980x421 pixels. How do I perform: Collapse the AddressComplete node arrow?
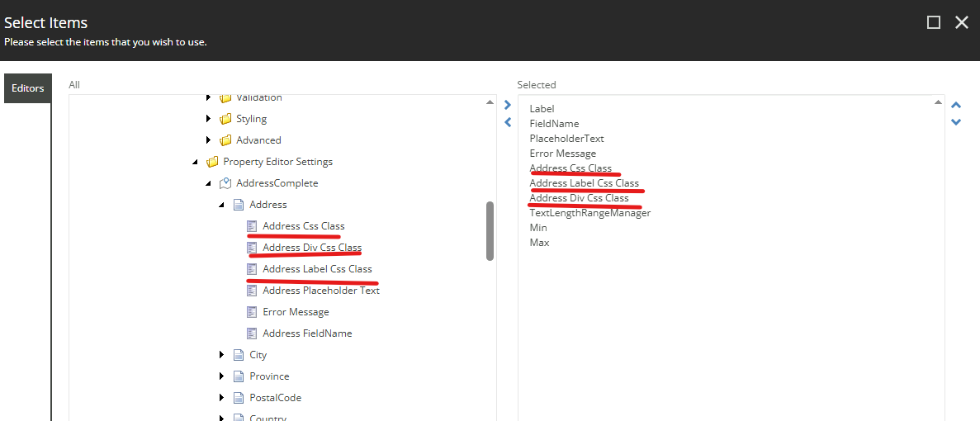click(x=208, y=183)
